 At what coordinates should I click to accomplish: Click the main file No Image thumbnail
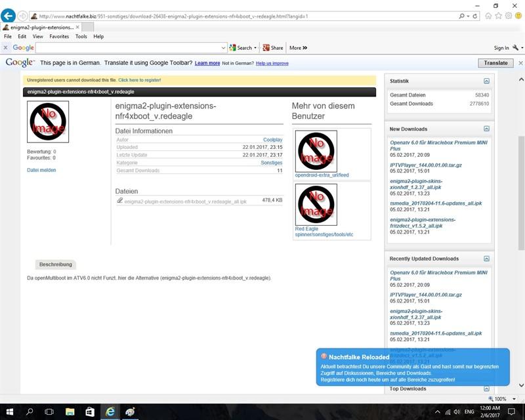tap(48, 122)
